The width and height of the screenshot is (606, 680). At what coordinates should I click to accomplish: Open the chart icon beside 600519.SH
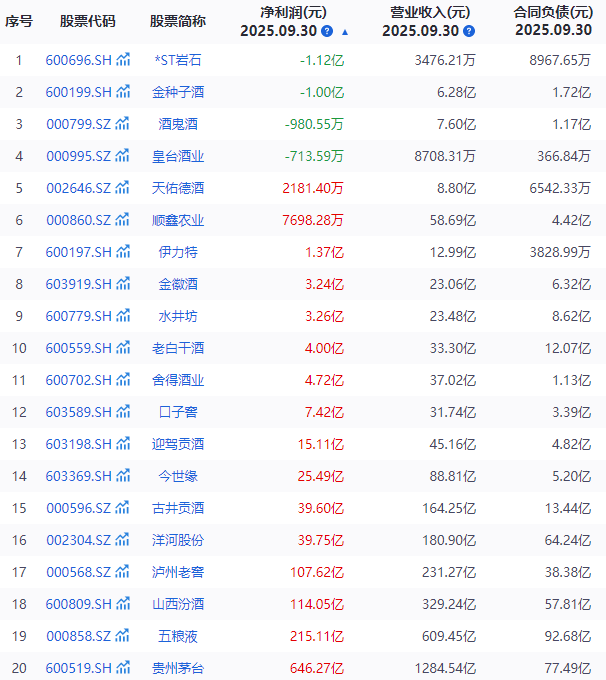click(123, 668)
